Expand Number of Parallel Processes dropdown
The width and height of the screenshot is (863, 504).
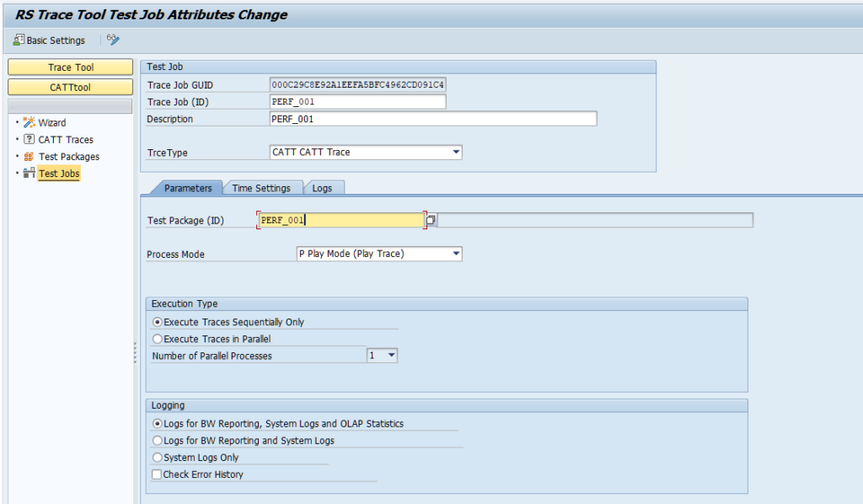click(391, 356)
